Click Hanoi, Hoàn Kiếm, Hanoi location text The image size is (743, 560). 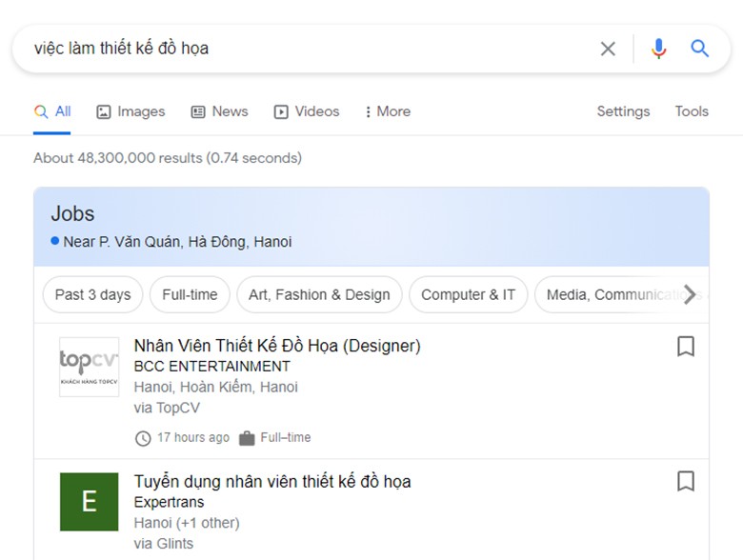tap(215, 387)
